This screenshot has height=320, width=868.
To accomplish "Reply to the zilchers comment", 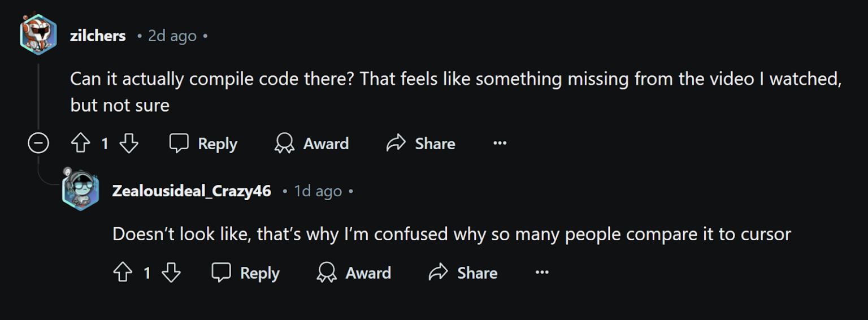I will 203,144.
